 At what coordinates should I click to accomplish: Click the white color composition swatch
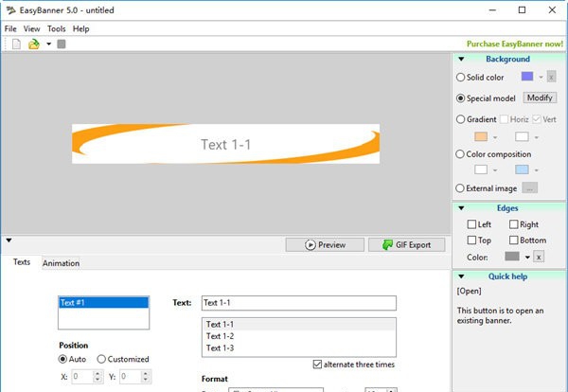tap(481, 169)
